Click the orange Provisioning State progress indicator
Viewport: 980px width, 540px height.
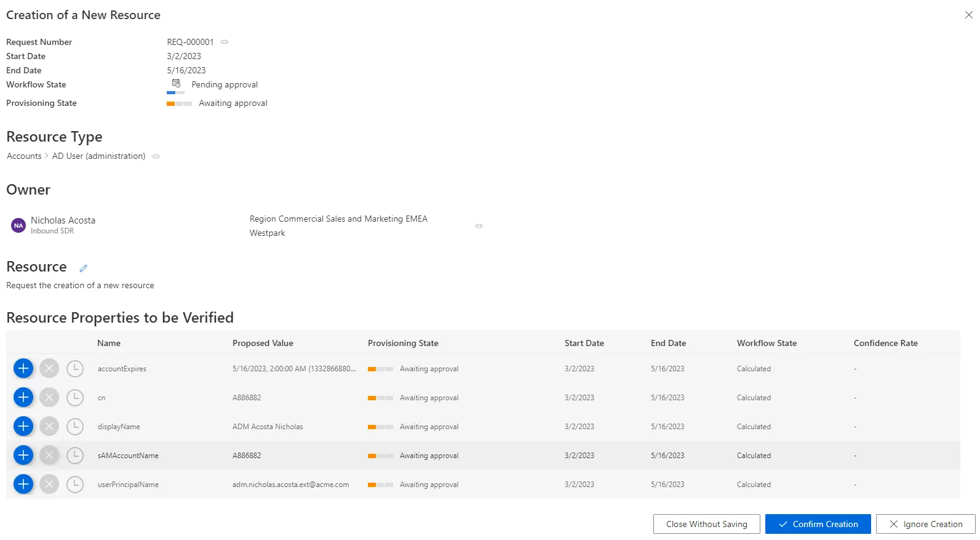[179, 103]
